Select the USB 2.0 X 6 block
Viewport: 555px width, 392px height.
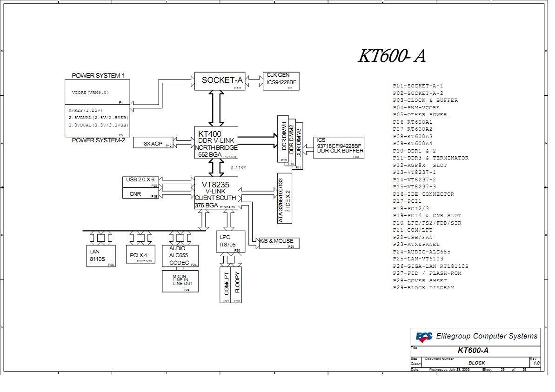[x=140, y=182]
